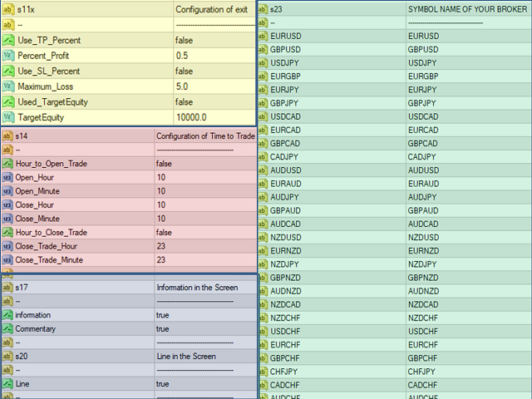Select the GBPJPY variable name
532x399 pixels.
click(x=284, y=103)
